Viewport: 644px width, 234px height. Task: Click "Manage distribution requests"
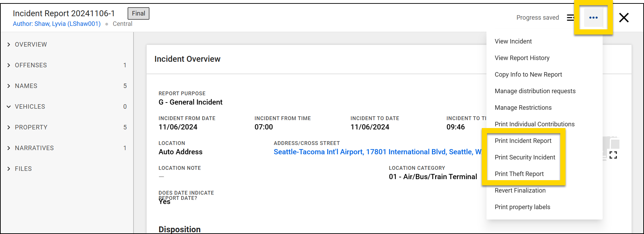(x=535, y=91)
